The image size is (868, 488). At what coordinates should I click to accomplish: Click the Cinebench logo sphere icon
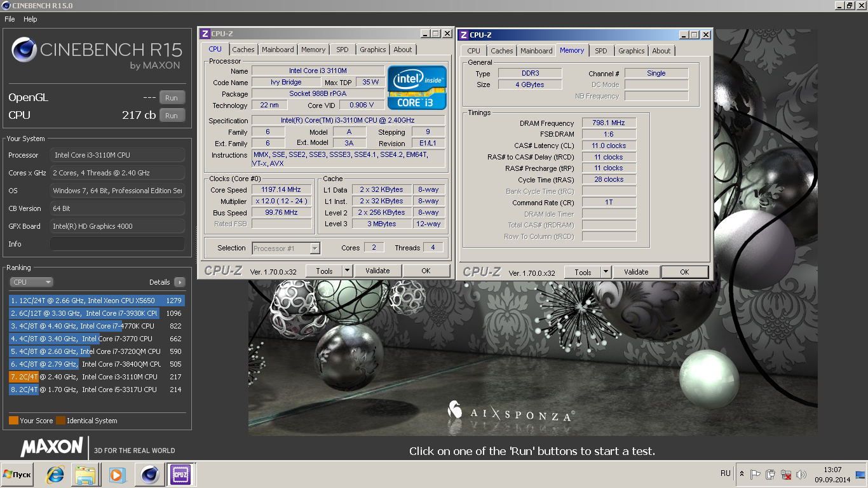(x=24, y=50)
